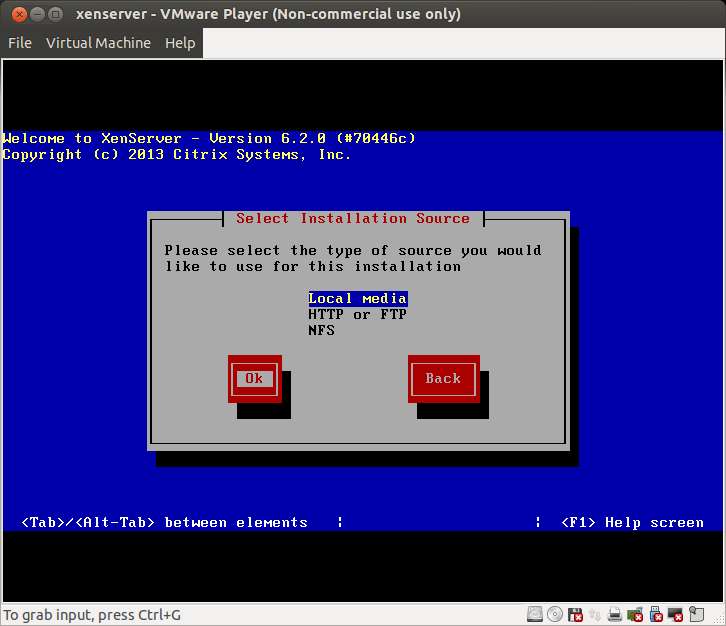Close the VMware Player window
Image resolution: width=726 pixels, height=626 pixels.
pos(19,14)
